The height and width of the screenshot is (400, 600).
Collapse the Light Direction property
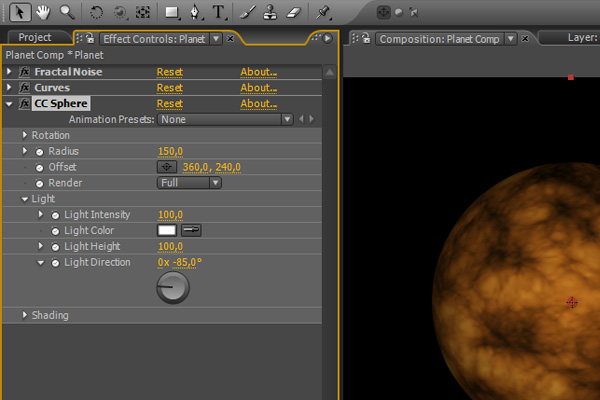[41, 263]
